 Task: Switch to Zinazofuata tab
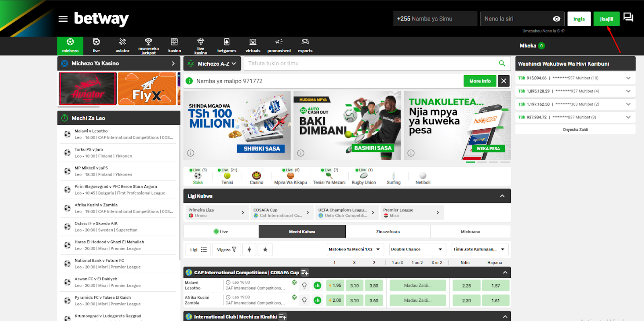(388, 232)
